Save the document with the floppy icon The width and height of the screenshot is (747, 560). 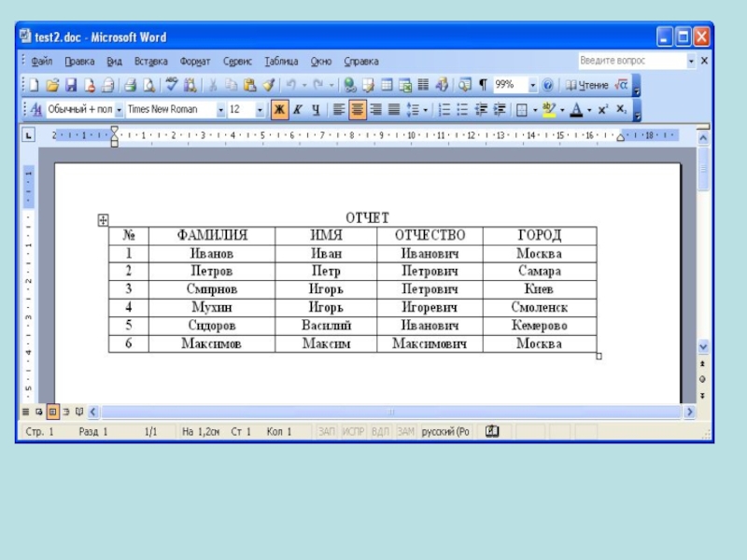click(71, 85)
